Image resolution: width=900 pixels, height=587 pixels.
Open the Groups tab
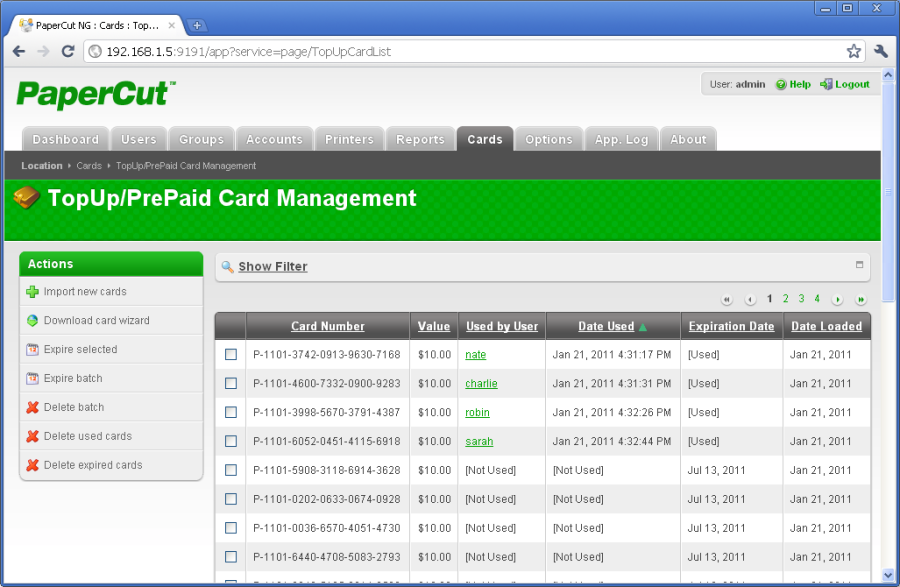tap(201, 139)
